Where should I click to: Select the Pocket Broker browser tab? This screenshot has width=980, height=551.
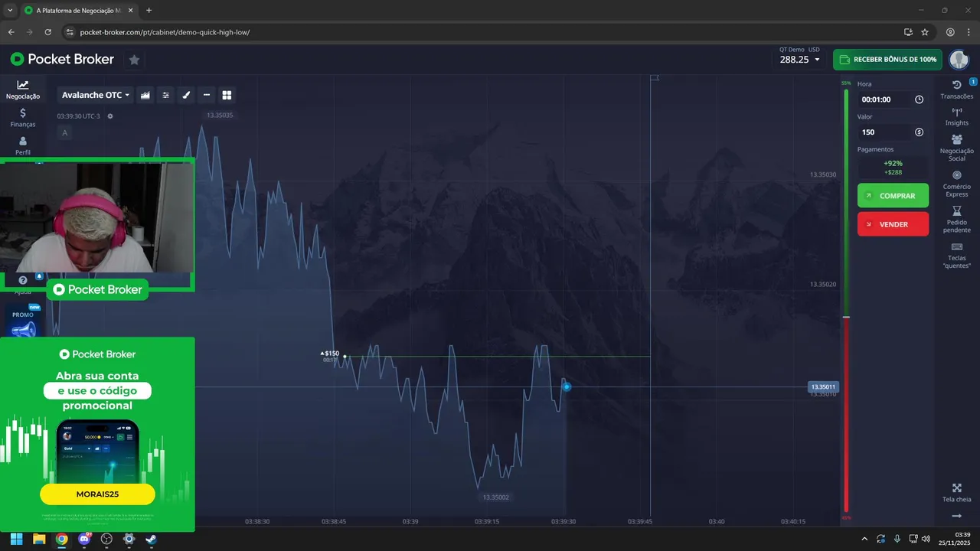[79, 11]
